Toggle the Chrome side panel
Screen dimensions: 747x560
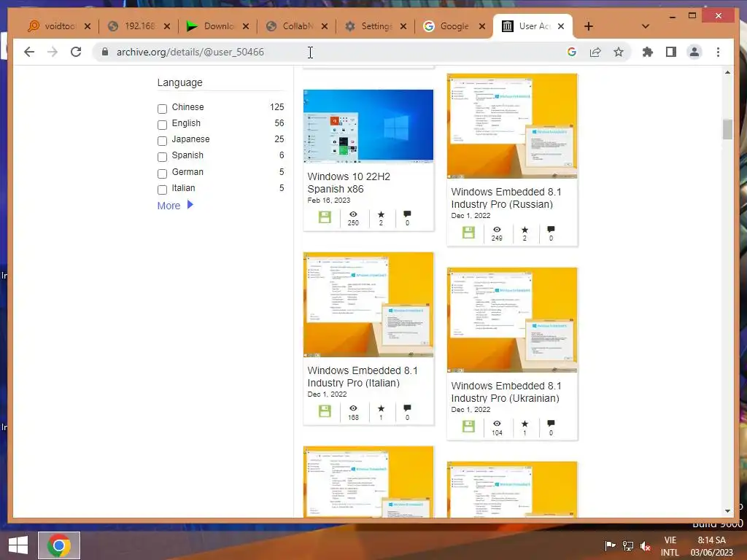[671, 52]
